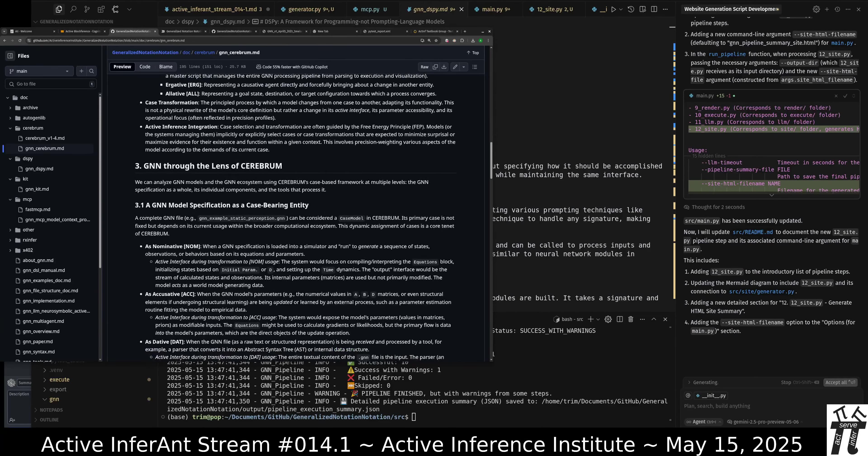
Task: Open the Search view in the activity bar
Action: (73, 9)
